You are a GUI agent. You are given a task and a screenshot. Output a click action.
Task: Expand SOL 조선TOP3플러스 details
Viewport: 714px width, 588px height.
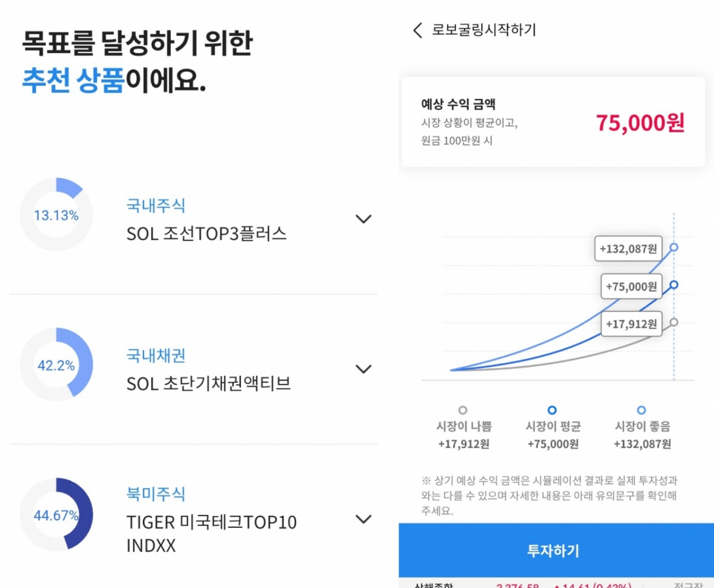[363, 219]
